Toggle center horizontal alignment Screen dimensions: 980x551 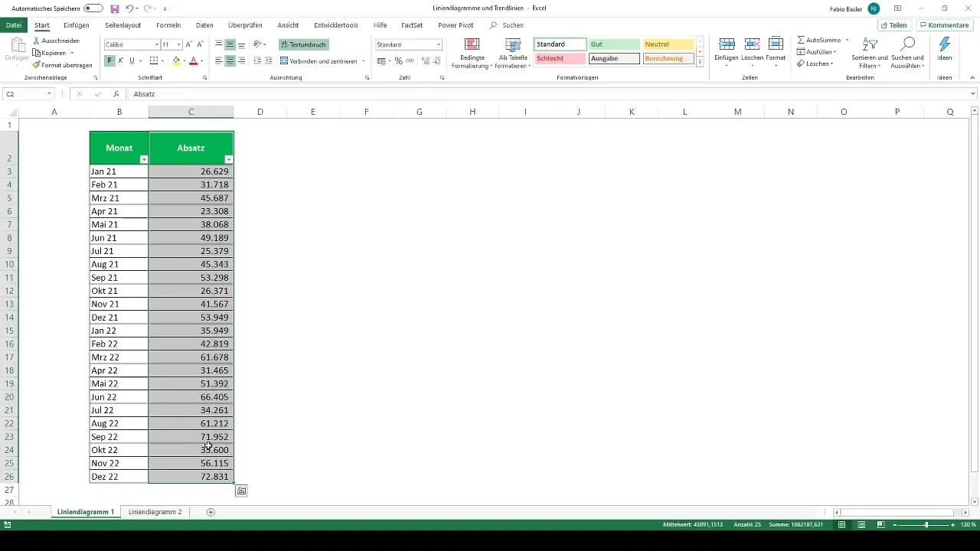click(x=230, y=60)
